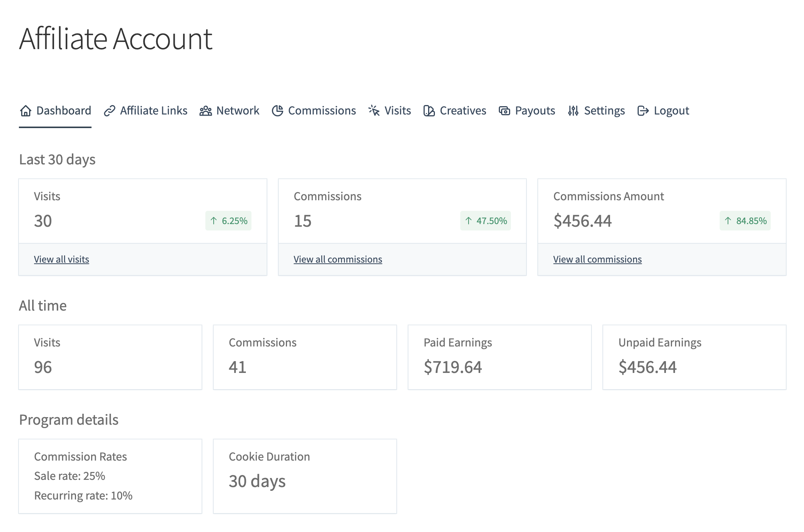Viewport: 804px width, 532px height.
Task: Click the exit icon beside Logout
Action: 643,111
